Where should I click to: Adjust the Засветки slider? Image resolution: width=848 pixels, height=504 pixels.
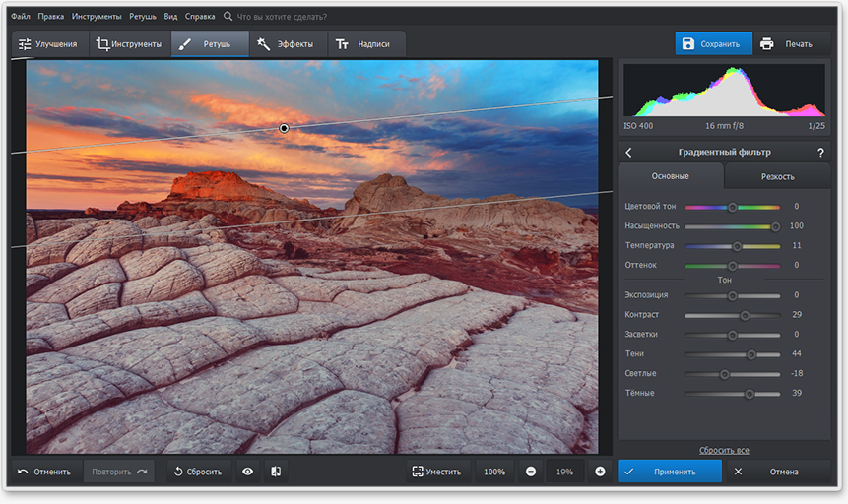coord(732,336)
